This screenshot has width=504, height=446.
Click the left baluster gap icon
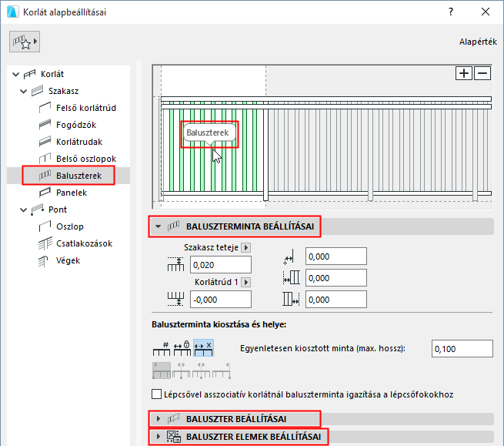[291, 277]
